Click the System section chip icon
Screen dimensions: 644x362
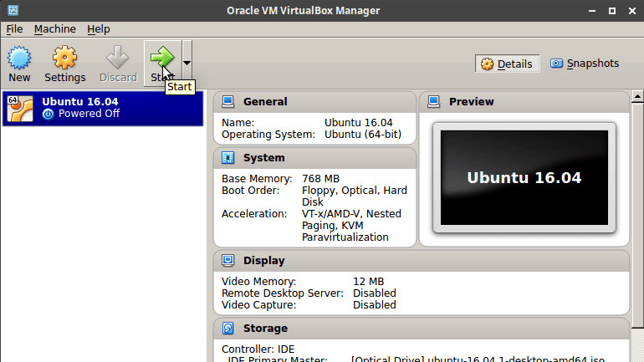[228, 158]
